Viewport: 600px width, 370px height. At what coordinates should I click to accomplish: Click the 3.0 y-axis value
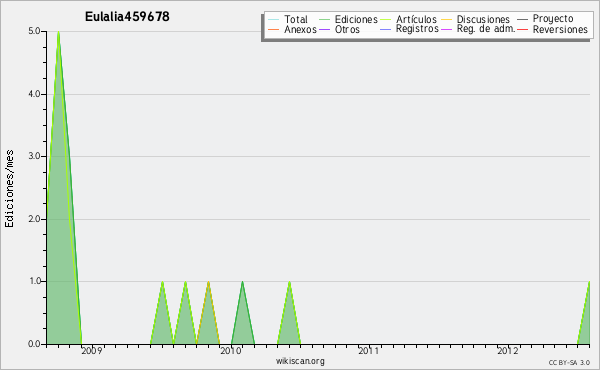coord(34,156)
